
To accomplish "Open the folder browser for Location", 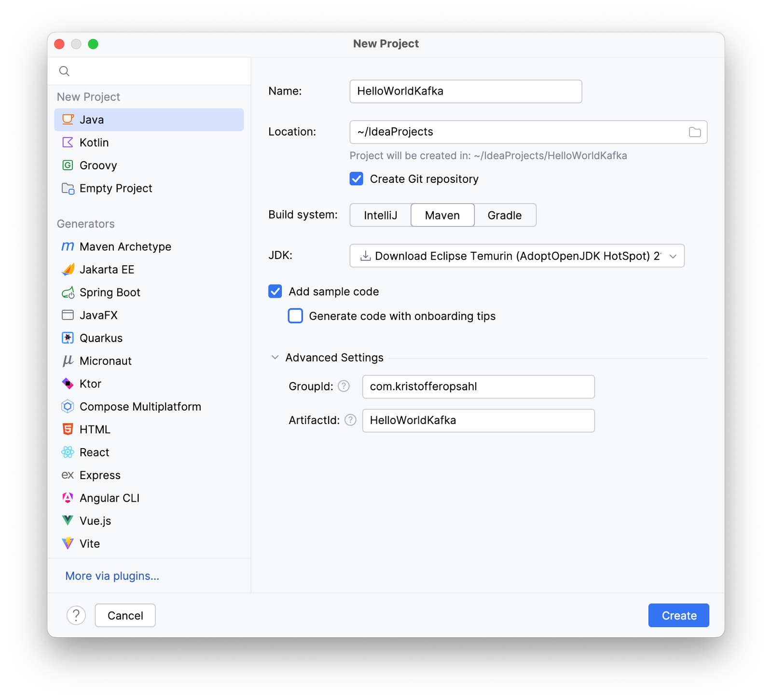I will (x=695, y=132).
